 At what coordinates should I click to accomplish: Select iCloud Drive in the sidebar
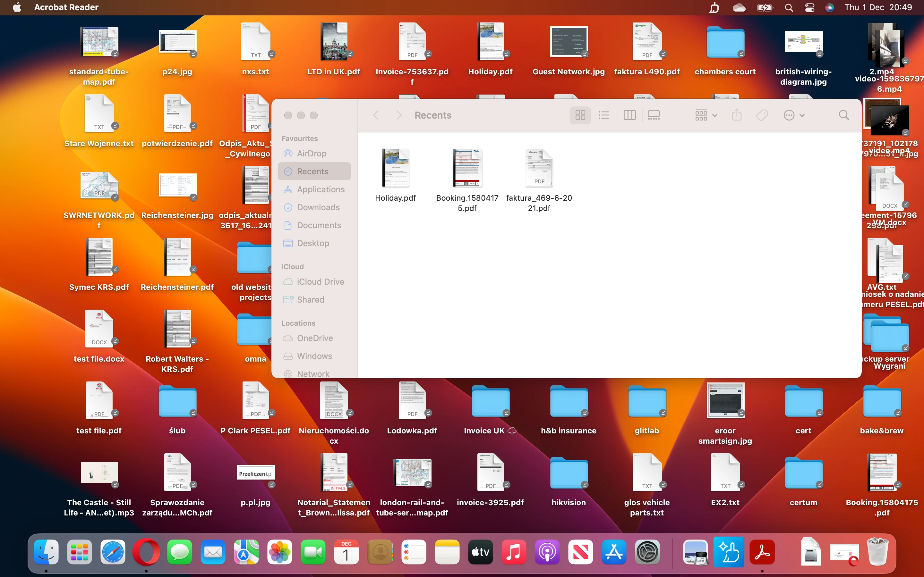point(320,282)
